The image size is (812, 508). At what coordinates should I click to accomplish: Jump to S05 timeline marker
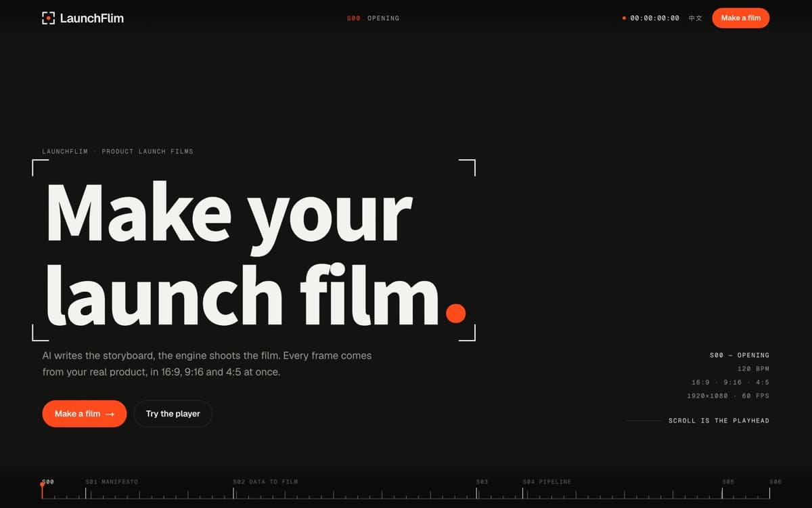coord(728,482)
